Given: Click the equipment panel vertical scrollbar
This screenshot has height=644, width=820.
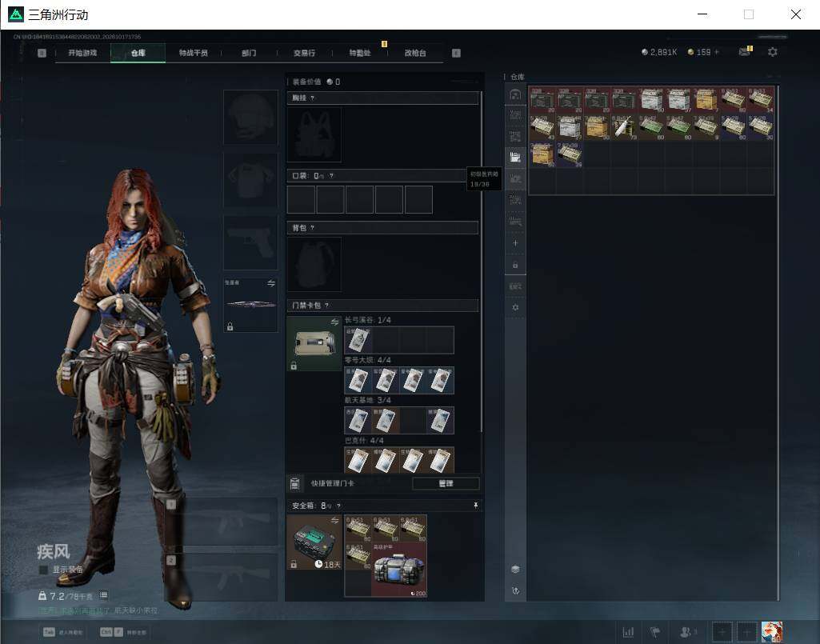Looking at the screenshot, I should pyautogui.click(x=481, y=262).
